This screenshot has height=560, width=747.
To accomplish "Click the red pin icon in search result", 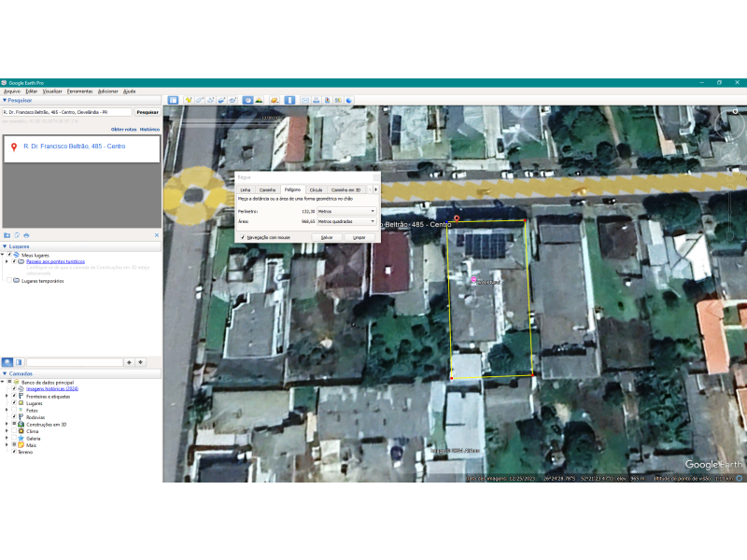I will click(14, 147).
